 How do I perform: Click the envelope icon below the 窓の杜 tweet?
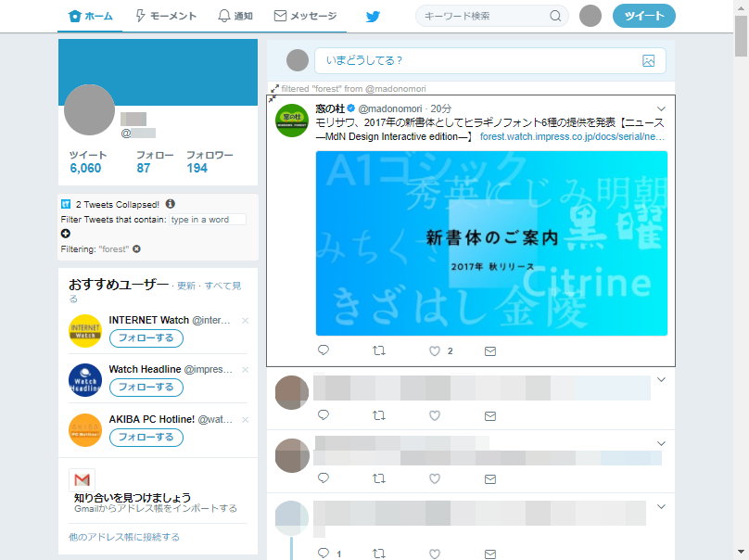pos(489,350)
